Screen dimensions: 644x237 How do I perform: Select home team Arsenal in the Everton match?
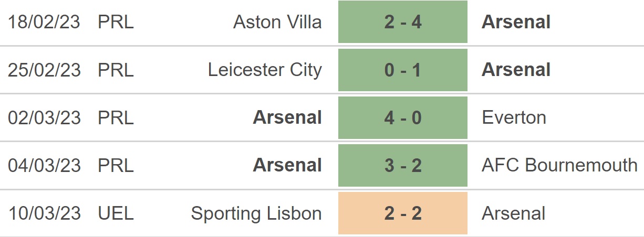coord(287,117)
